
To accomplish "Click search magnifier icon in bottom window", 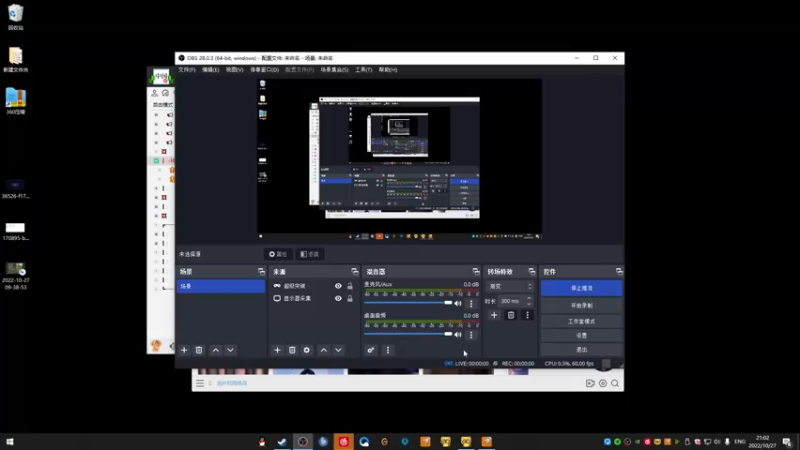I will pos(615,383).
